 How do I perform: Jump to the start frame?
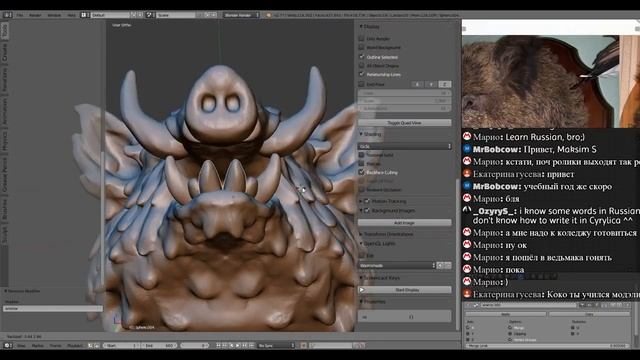(x=218, y=345)
